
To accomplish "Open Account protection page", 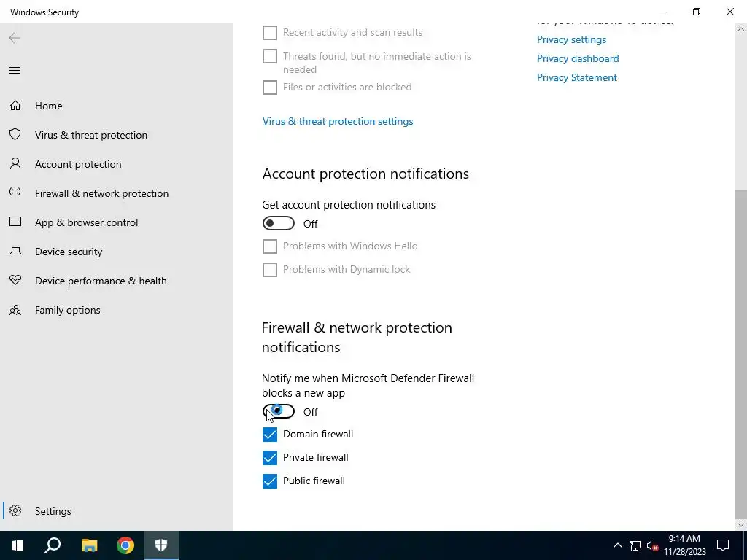I will click(x=117, y=164).
